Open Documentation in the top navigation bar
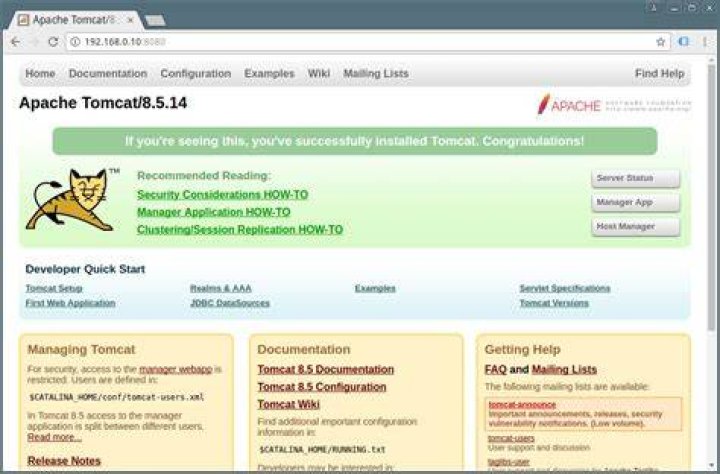 (108, 73)
